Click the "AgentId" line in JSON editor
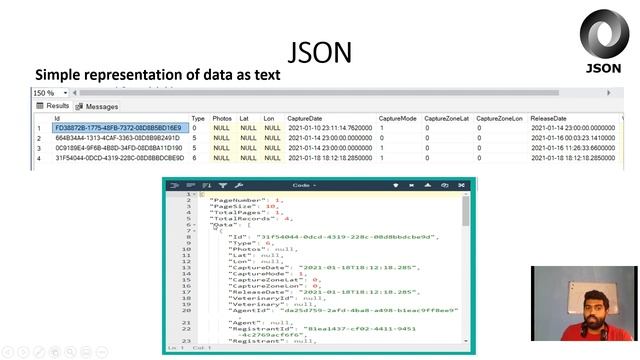Viewport: 640px width, 360px height. [343, 311]
